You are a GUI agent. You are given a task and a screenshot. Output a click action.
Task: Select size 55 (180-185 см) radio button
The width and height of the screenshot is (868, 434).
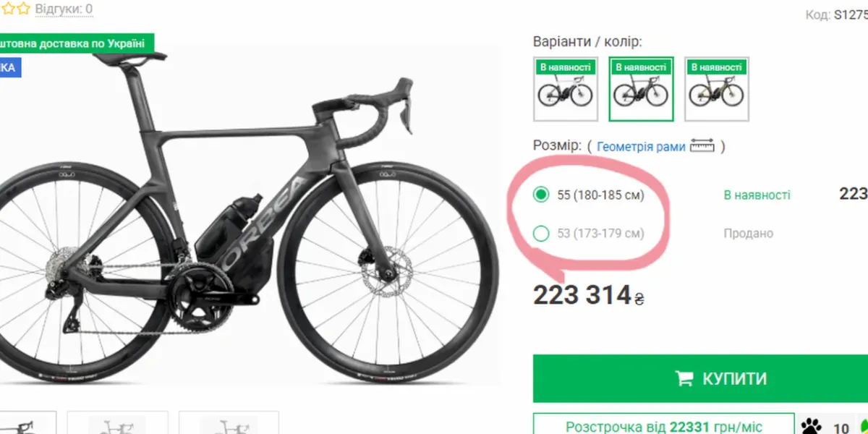540,195
